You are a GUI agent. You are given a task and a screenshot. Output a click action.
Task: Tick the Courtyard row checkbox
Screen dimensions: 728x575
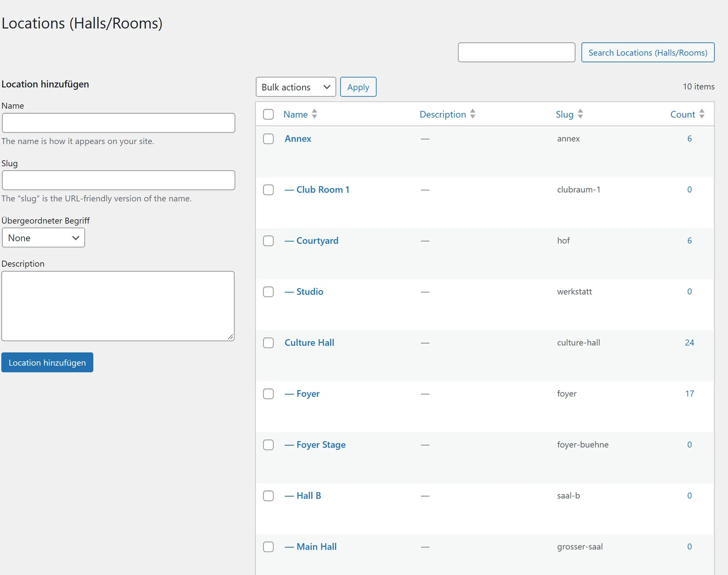pyautogui.click(x=268, y=241)
